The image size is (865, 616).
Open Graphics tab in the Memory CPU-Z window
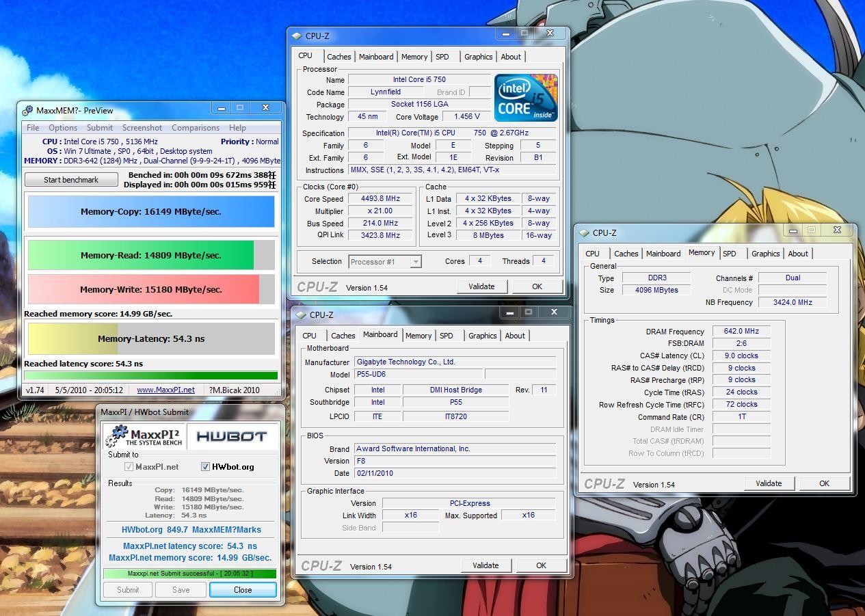(x=765, y=254)
